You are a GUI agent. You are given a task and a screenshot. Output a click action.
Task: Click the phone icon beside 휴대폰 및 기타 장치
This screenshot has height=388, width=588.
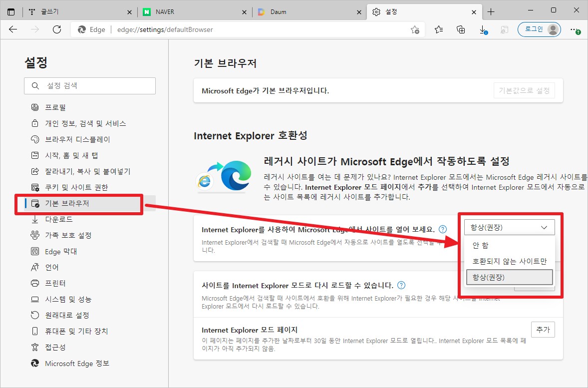(x=35, y=332)
